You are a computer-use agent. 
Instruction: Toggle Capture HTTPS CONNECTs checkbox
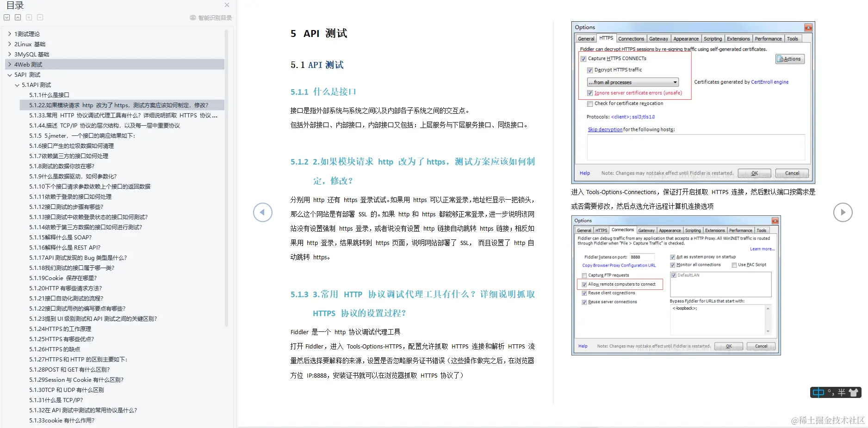tap(583, 59)
